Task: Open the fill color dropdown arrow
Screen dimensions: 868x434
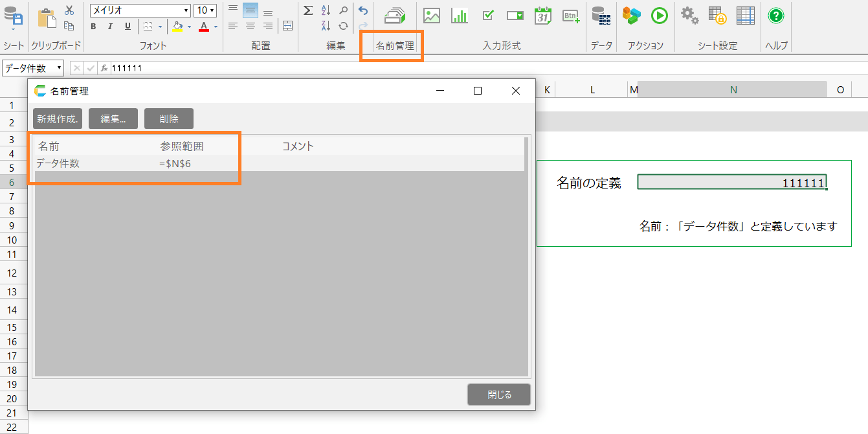Action: pos(190,27)
